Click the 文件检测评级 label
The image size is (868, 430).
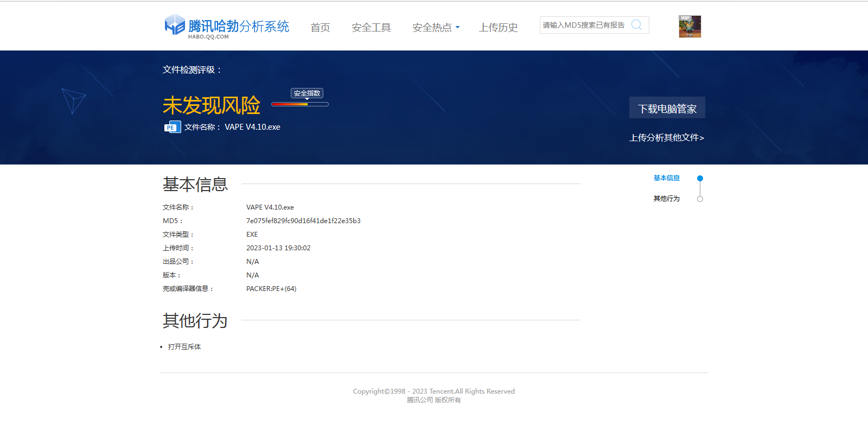pyautogui.click(x=192, y=70)
